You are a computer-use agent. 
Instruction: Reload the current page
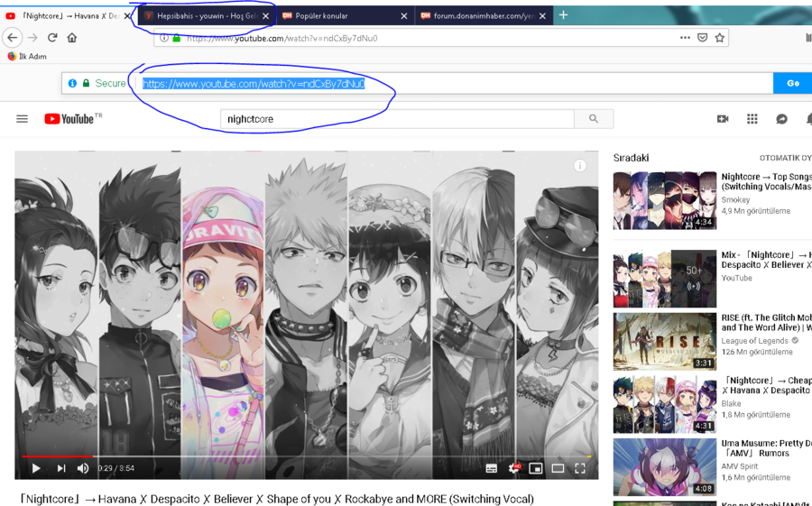pyautogui.click(x=52, y=38)
